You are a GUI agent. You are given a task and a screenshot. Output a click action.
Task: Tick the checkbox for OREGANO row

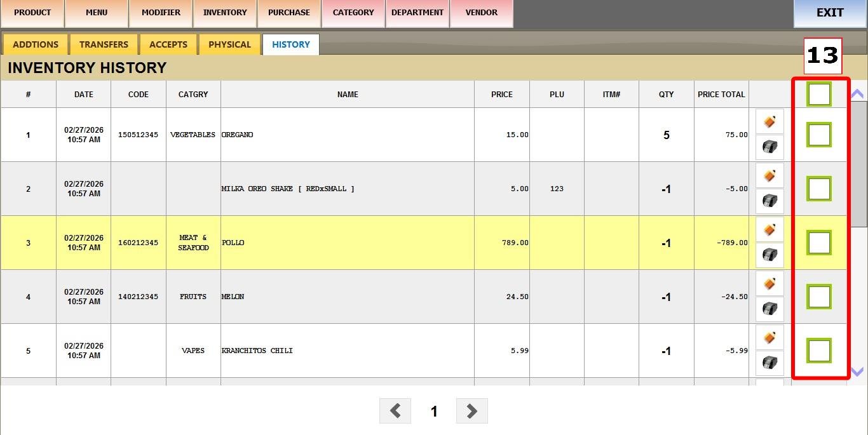819,135
